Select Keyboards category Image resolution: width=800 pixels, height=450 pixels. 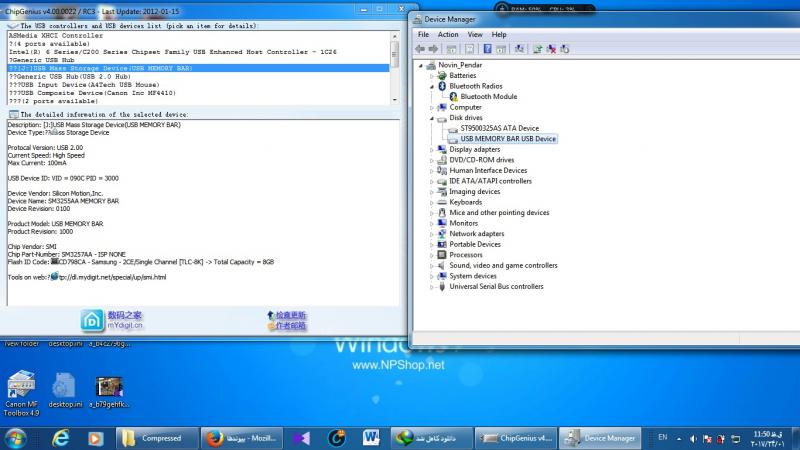(x=465, y=202)
